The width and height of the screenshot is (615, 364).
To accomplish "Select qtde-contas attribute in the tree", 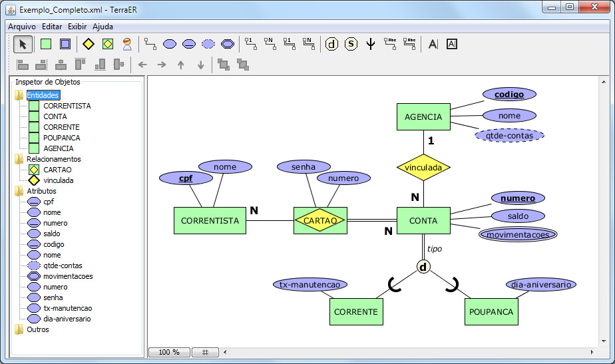I will coord(63,266).
